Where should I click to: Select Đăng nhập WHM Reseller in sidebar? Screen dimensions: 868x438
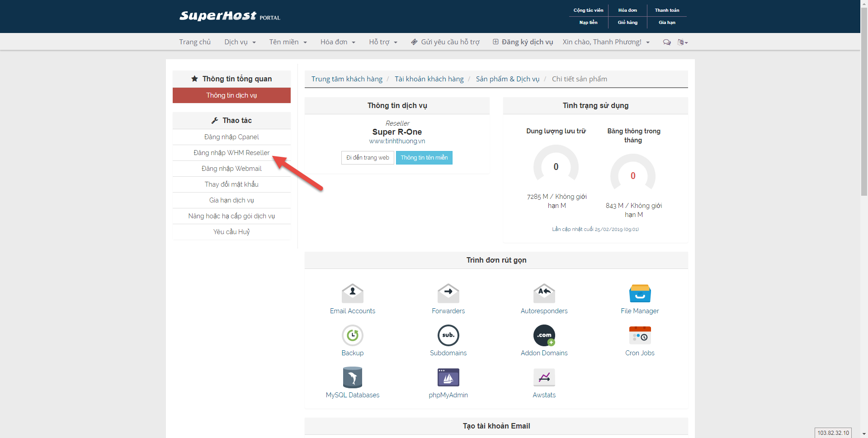tap(231, 153)
